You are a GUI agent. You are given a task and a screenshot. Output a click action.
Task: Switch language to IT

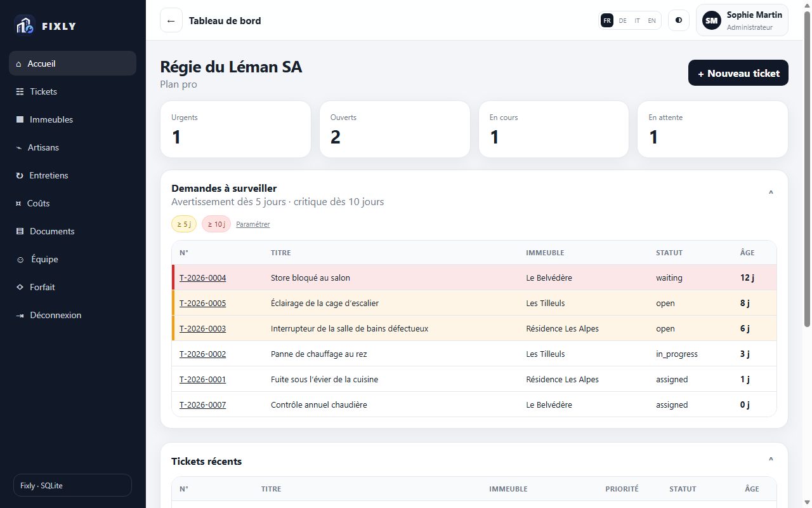coord(638,20)
